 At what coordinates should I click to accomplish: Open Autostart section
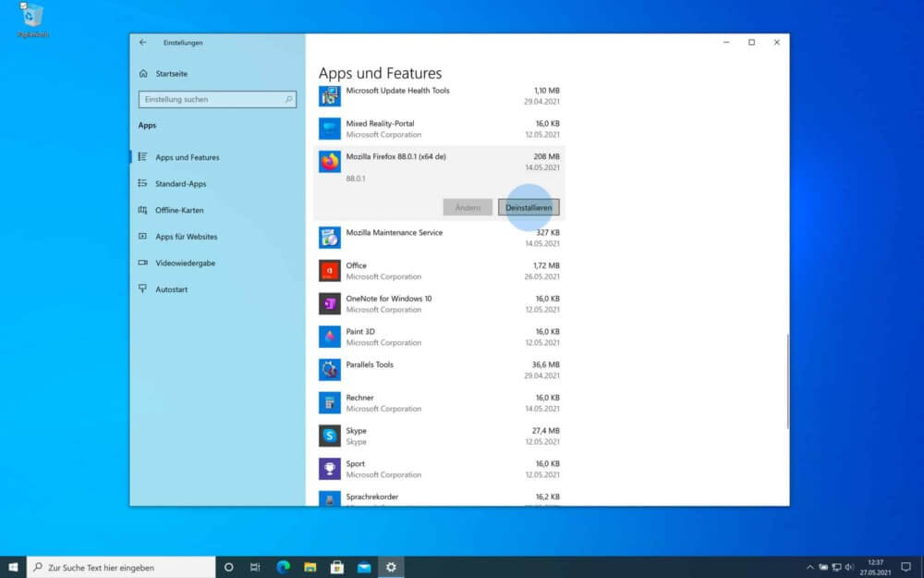[x=217, y=289]
